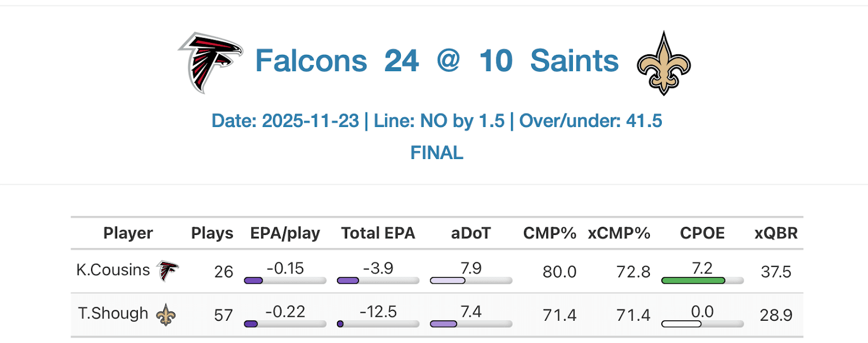Image resolution: width=868 pixels, height=343 pixels.
Task: Click the Falcons team name in title
Action: click(x=311, y=61)
